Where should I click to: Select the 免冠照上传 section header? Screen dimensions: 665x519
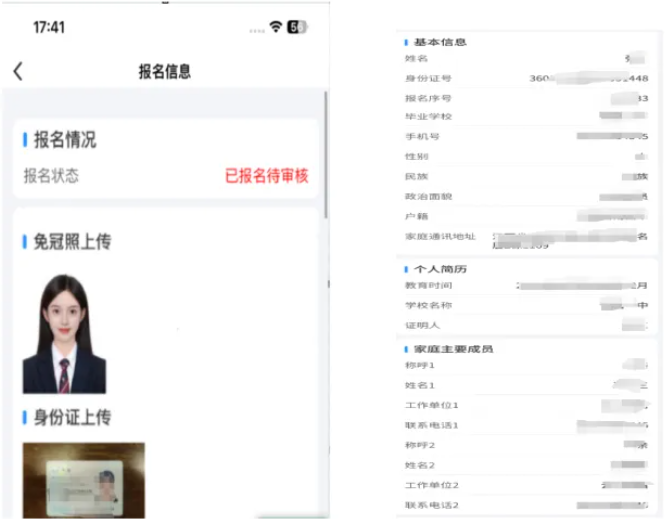(x=72, y=241)
